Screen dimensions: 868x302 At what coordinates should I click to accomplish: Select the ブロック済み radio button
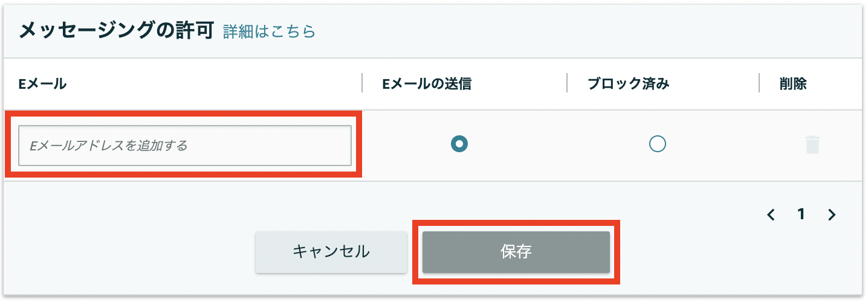tap(657, 144)
